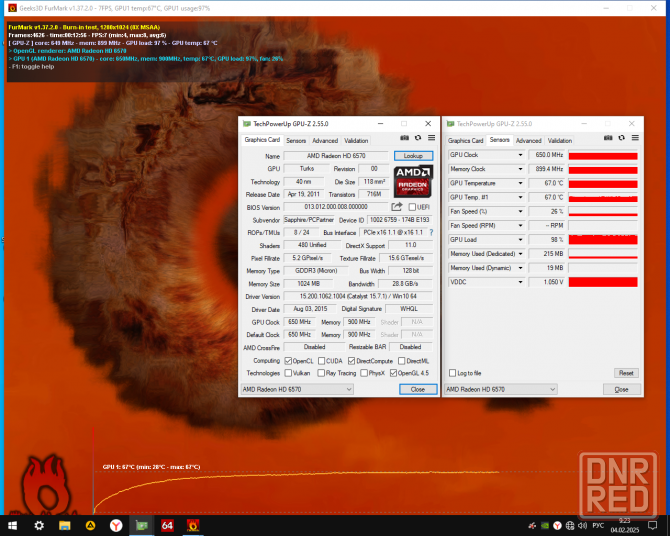Open the notification center icon
The image size is (670, 536).
tap(652, 525)
